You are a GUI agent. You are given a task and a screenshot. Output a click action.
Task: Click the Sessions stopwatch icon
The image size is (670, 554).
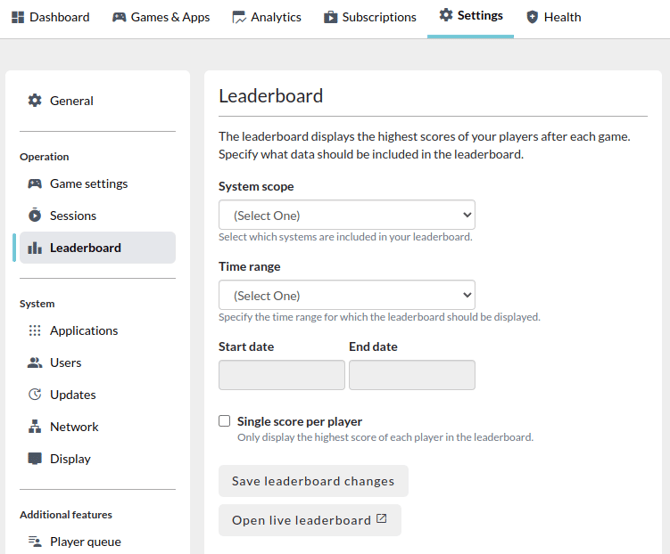coord(35,215)
